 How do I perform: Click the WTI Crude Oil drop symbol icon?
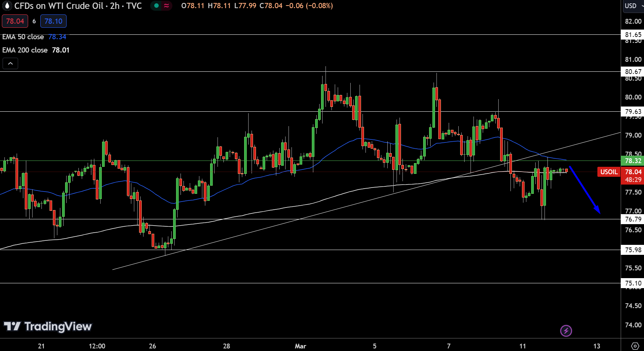pos(7,6)
